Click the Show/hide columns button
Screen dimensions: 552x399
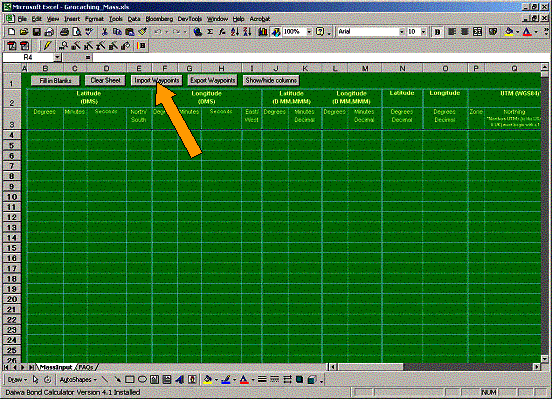pos(271,80)
